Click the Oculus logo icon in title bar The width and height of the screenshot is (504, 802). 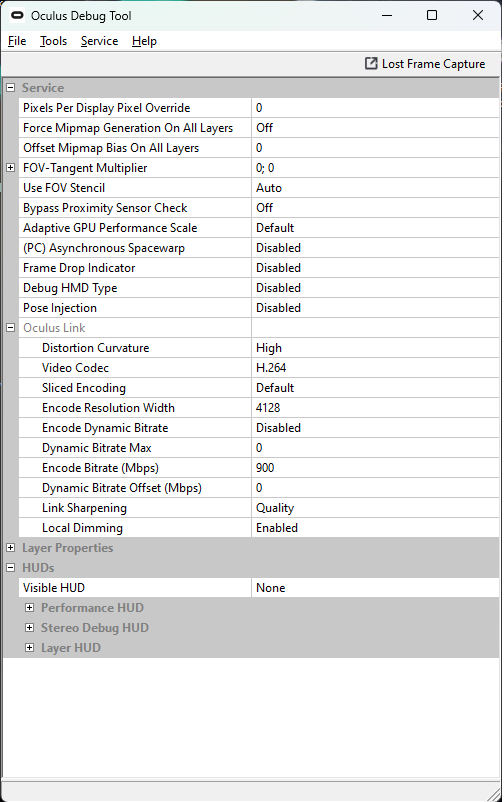coord(17,15)
